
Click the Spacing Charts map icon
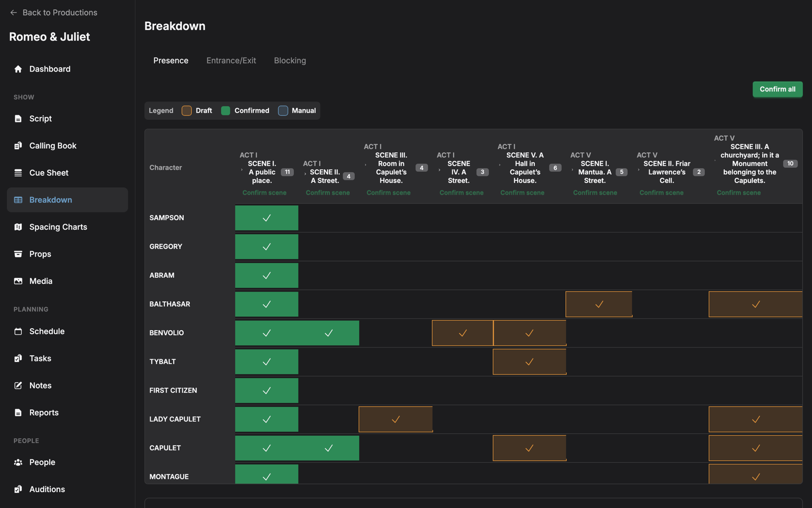pyautogui.click(x=18, y=227)
